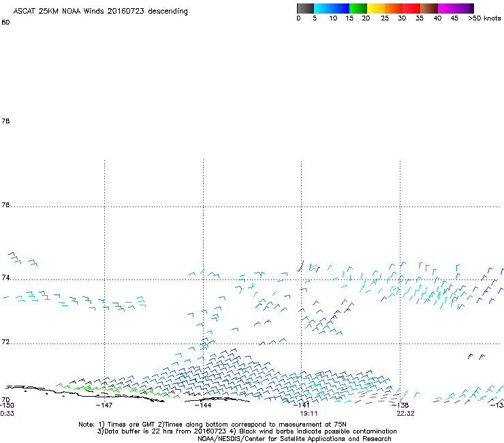Click the latitude 72 axis label
The height and width of the screenshot is (443, 504).
(5, 341)
